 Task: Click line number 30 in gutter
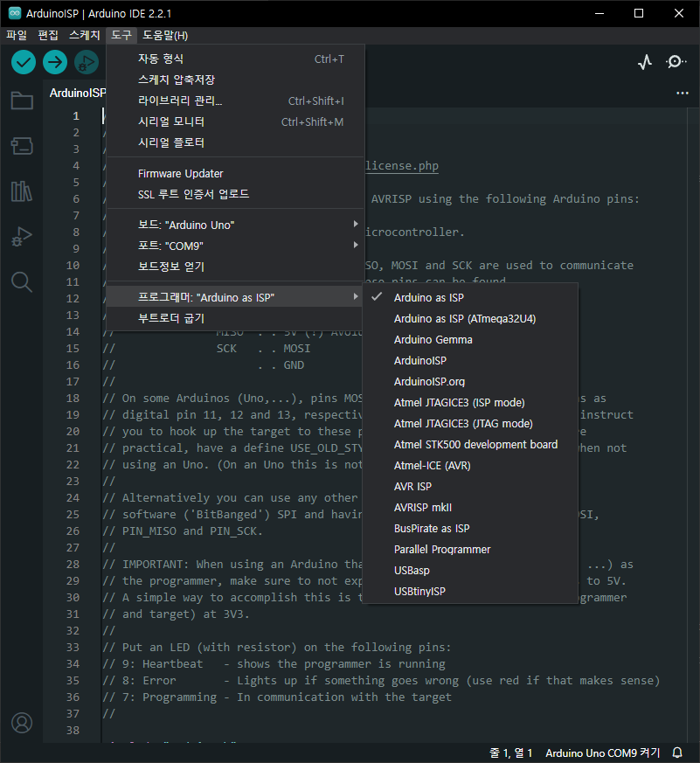pyautogui.click(x=73, y=598)
